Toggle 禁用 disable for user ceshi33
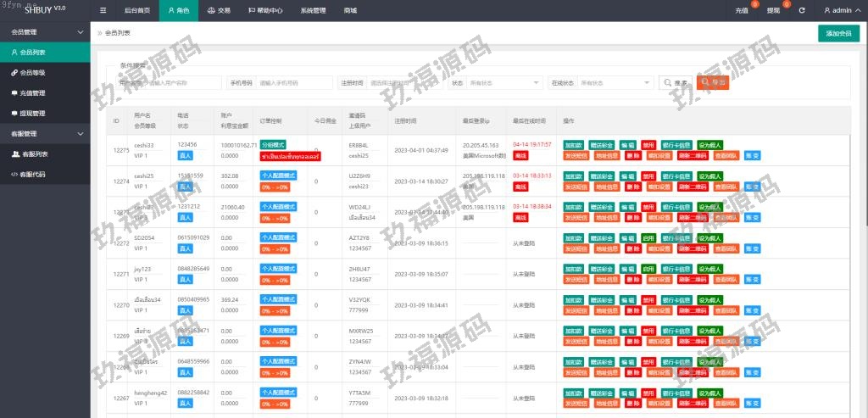The image size is (868, 418). pyautogui.click(x=648, y=145)
